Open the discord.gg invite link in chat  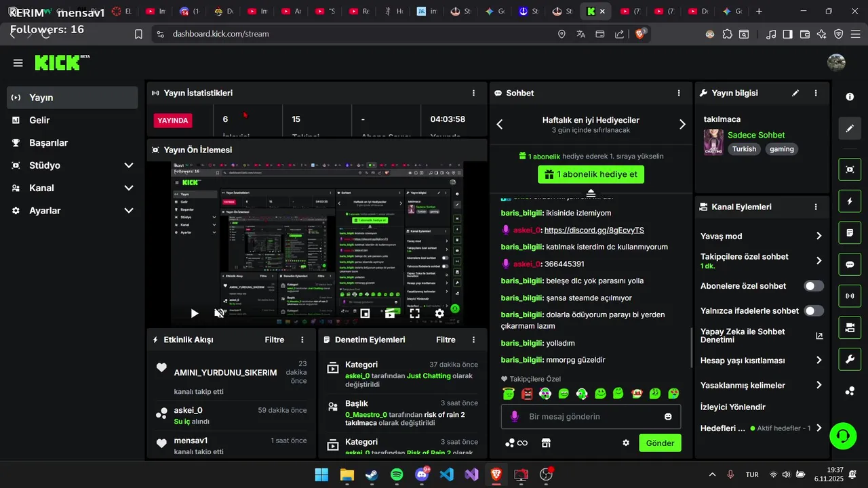coord(594,230)
